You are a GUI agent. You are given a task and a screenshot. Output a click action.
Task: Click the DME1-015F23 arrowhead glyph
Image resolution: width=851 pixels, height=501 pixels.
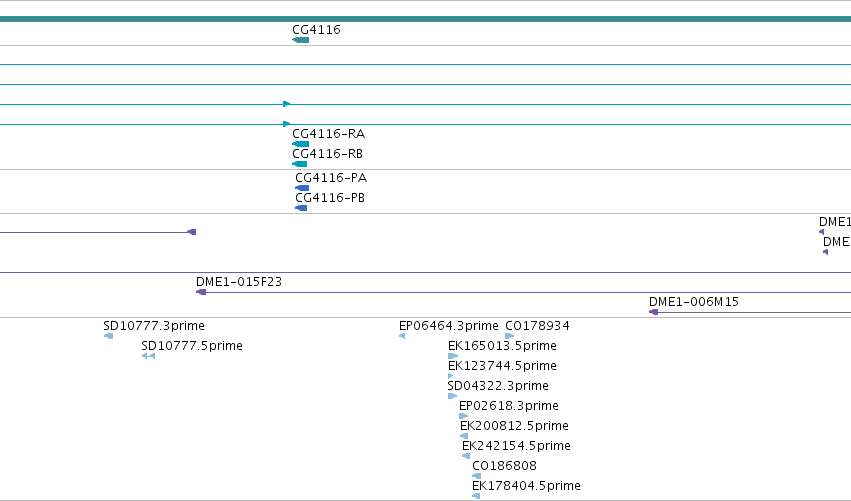coord(201,292)
